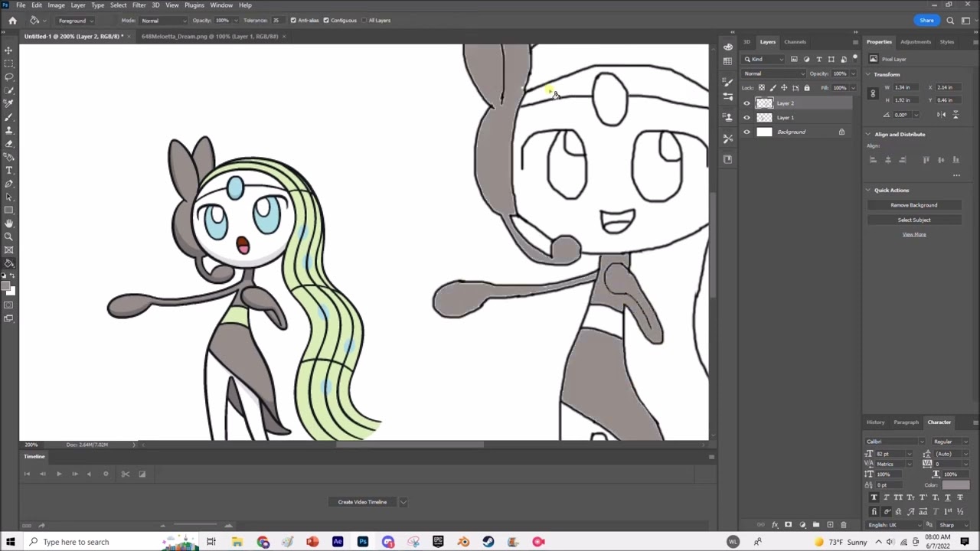The image size is (980, 551).
Task: Open the layer Opacity slider dropdown
Action: point(853,73)
